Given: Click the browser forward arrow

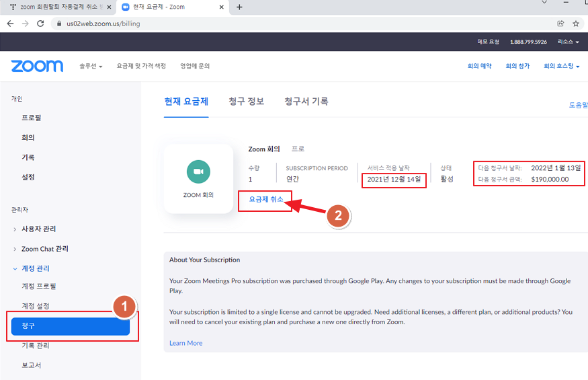Looking at the screenshot, I should (x=25, y=24).
